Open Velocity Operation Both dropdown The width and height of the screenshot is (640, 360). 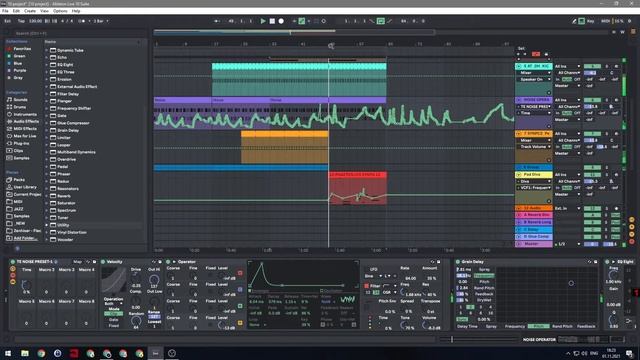[113, 304]
